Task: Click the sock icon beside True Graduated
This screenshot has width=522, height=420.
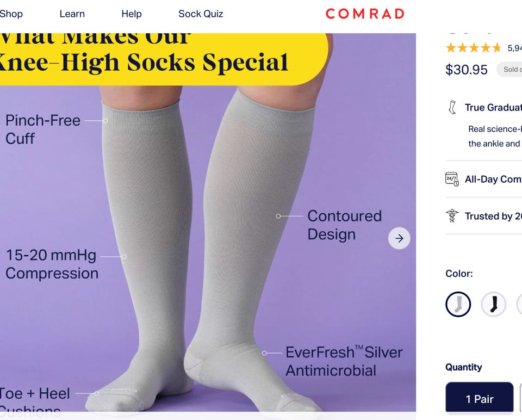Action: pyautogui.click(x=452, y=107)
